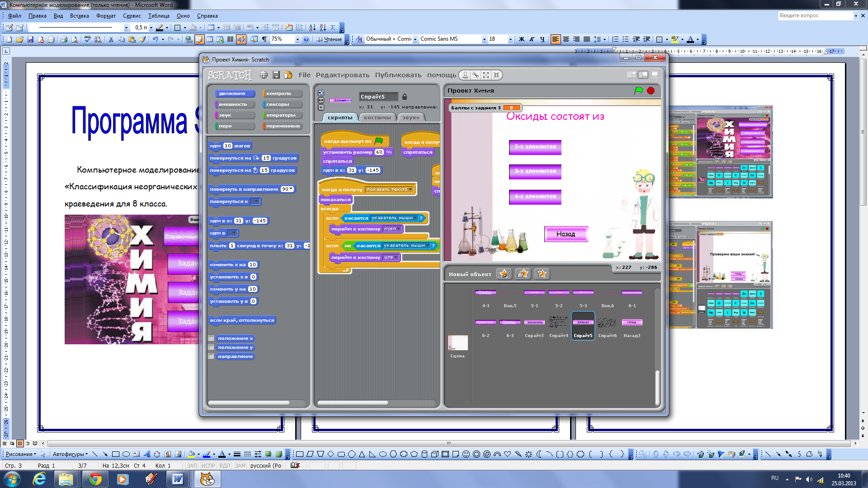Open the 'Обычный + Comic' style dropdown

point(415,39)
